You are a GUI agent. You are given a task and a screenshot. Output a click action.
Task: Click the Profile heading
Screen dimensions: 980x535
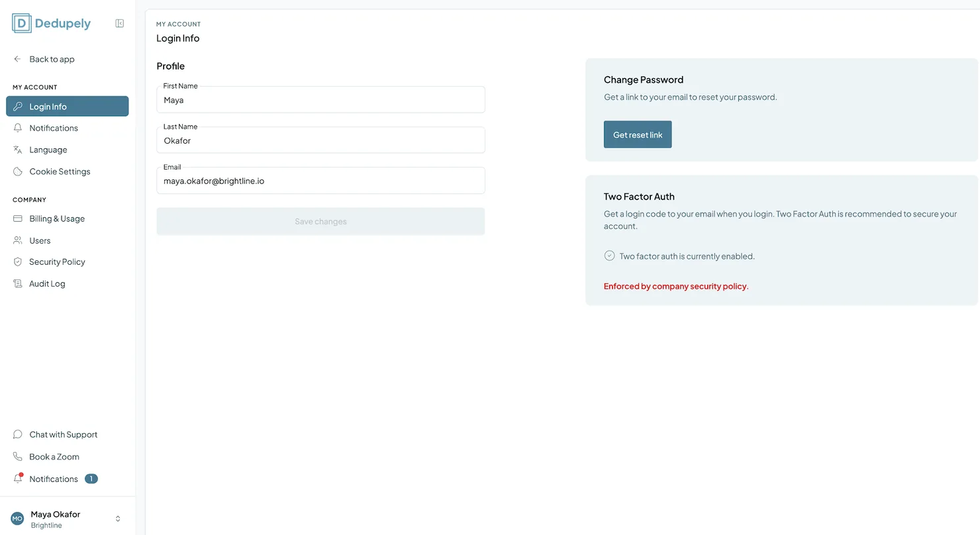170,66
